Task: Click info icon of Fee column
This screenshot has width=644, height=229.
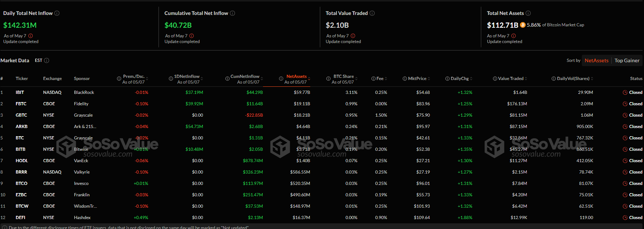Action: coord(374,79)
